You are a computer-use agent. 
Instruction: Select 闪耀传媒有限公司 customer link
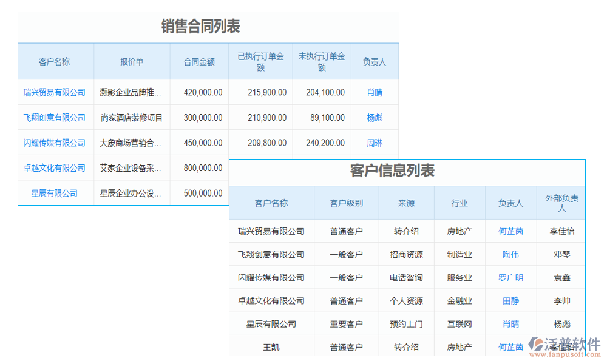55,143
